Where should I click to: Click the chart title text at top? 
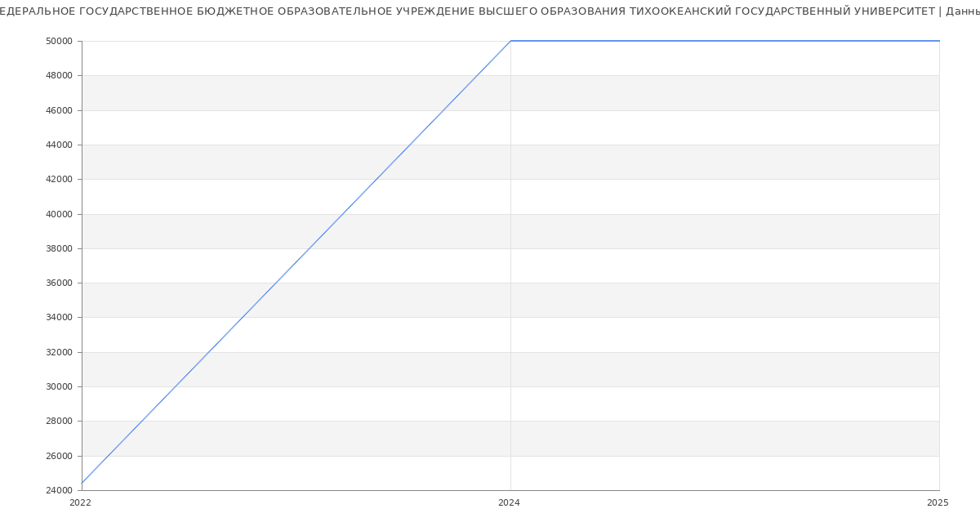point(490,11)
